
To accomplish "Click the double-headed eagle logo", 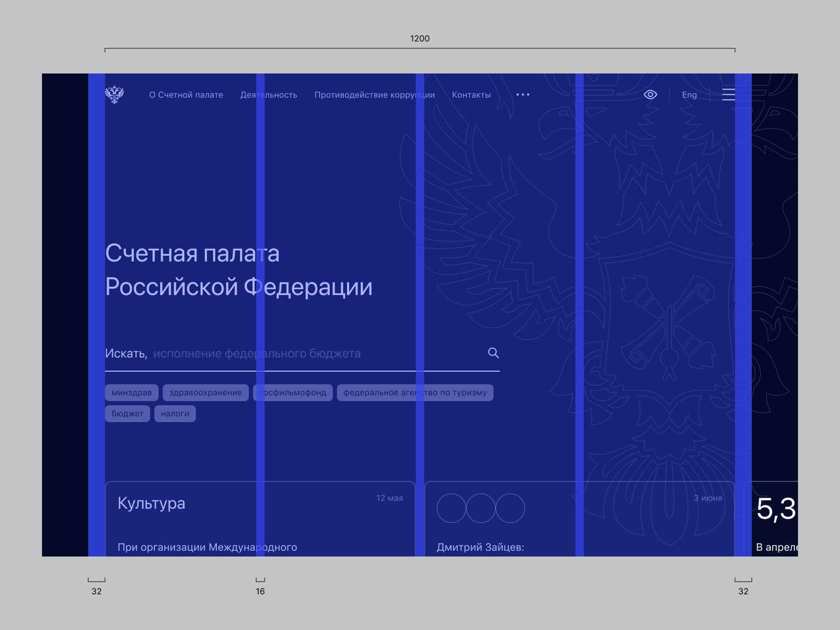I will point(114,94).
